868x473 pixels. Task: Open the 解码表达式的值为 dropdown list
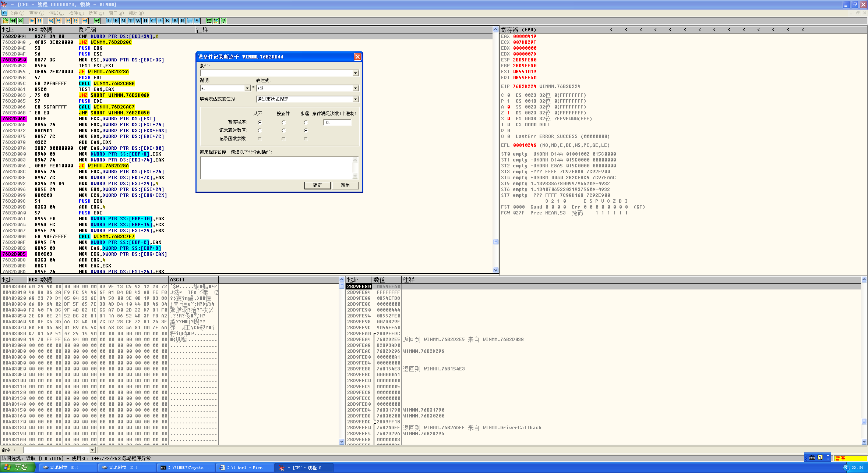click(x=355, y=99)
